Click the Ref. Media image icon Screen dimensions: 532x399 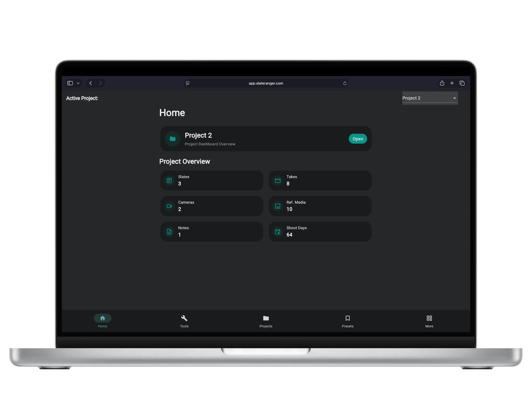[x=277, y=206]
